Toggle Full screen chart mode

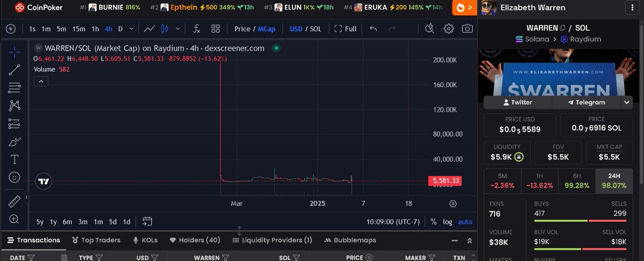click(345, 28)
